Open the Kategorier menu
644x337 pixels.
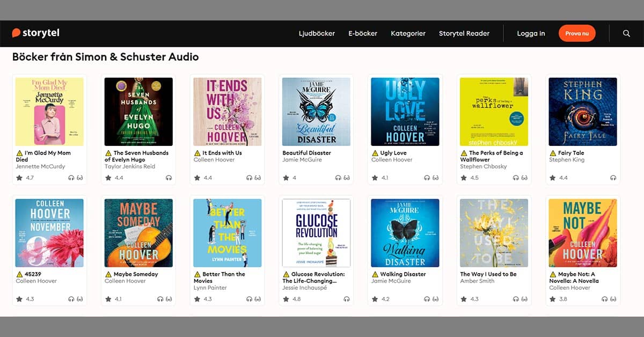point(408,33)
